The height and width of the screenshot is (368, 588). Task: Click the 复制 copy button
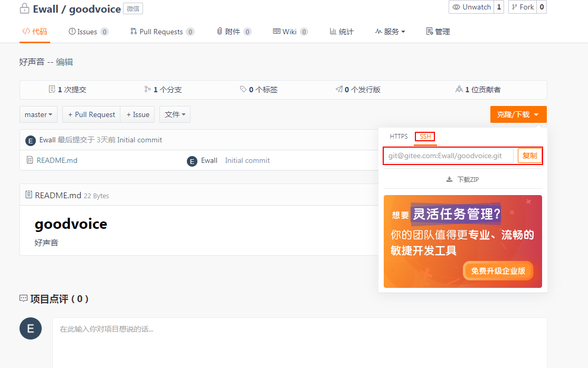(x=529, y=156)
